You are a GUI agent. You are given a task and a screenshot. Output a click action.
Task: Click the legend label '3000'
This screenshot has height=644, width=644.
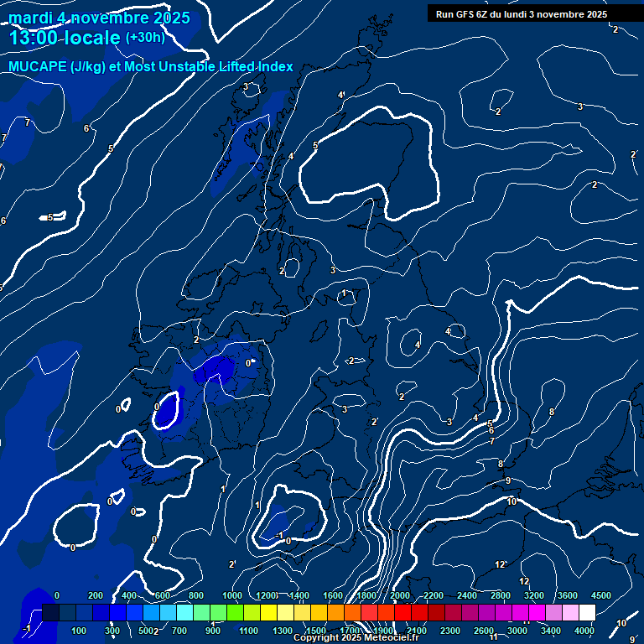(x=517, y=631)
